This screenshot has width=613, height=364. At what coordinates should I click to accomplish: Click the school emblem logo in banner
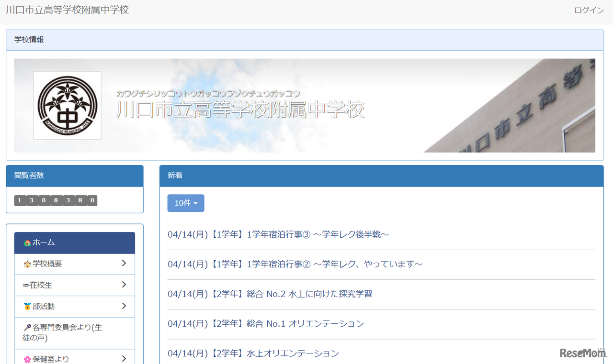(67, 106)
